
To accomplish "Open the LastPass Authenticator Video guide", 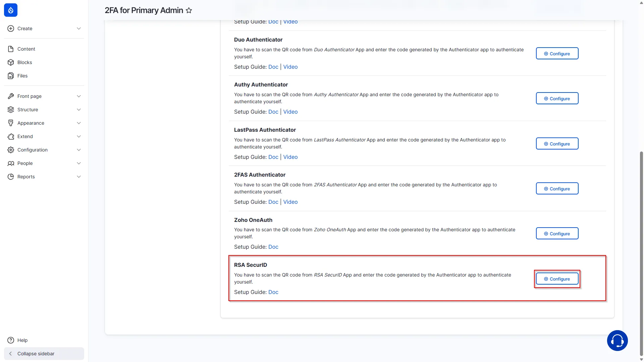I will coord(290,157).
